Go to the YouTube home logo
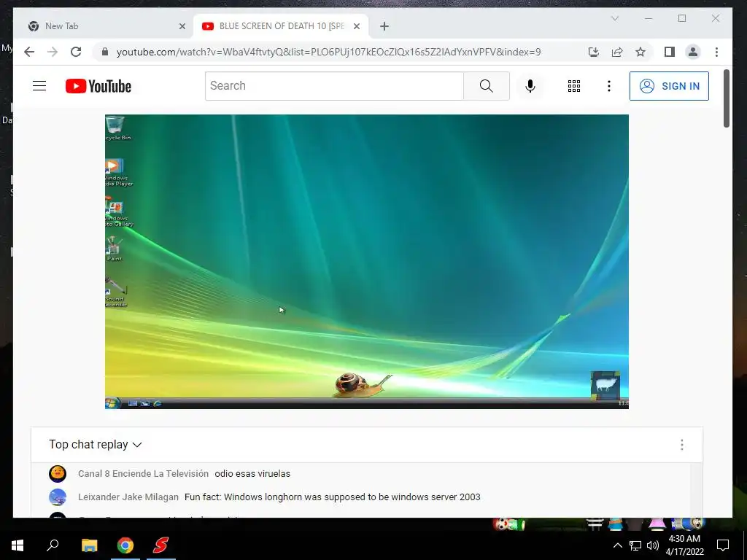Viewport: 747px width, 560px height. click(98, 86)
